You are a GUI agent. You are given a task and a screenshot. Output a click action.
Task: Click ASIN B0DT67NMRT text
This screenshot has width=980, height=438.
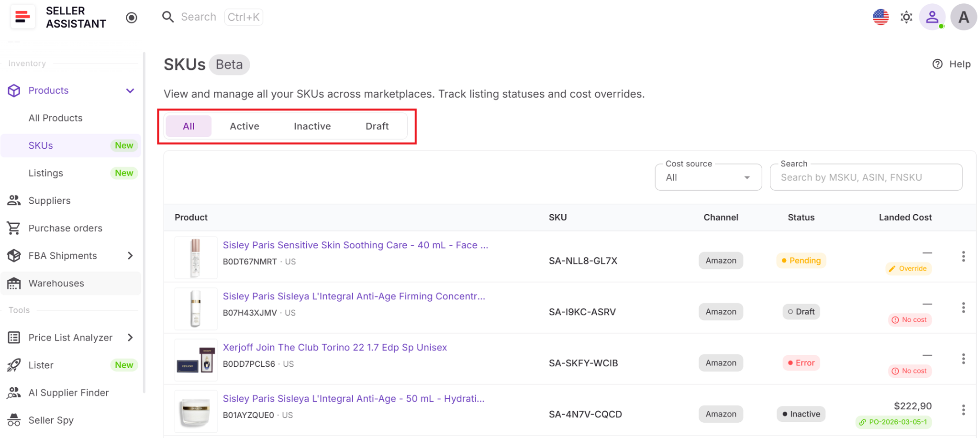[250, 262]
